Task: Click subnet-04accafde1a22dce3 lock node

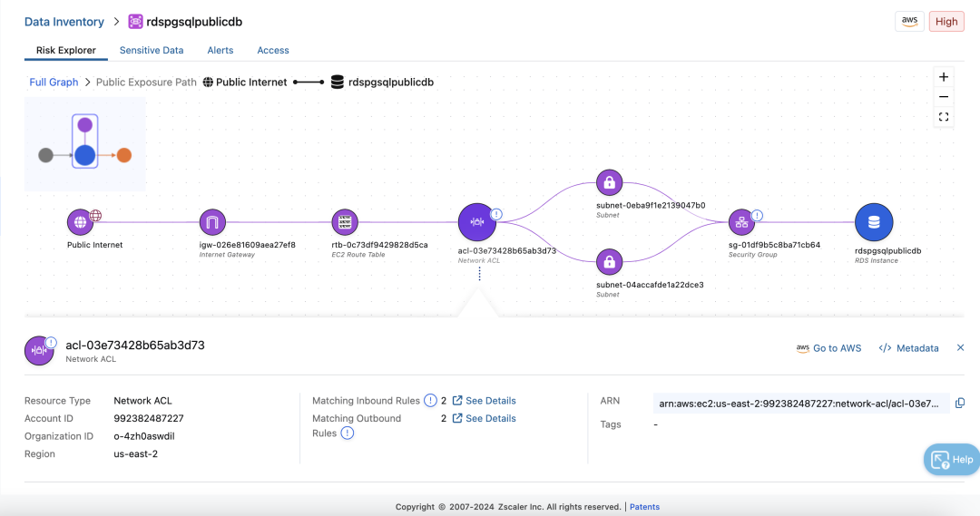Action: point(609,262)
